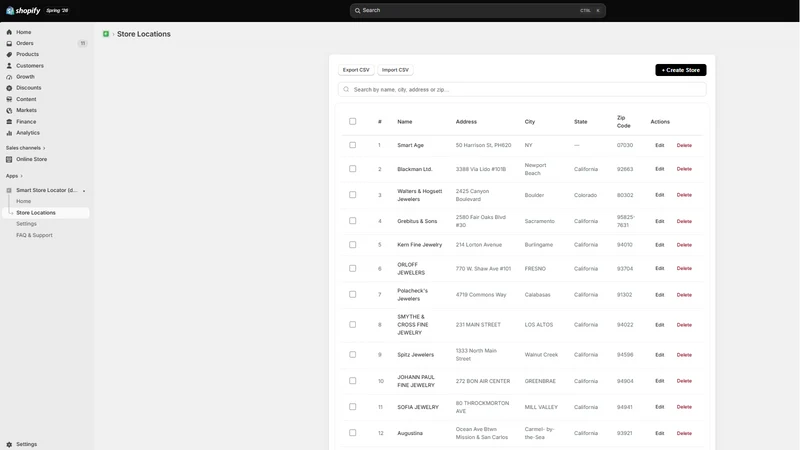Click the Zip Code column header
The width and height of the screenshot is (800, 450).
pos(623,121)
